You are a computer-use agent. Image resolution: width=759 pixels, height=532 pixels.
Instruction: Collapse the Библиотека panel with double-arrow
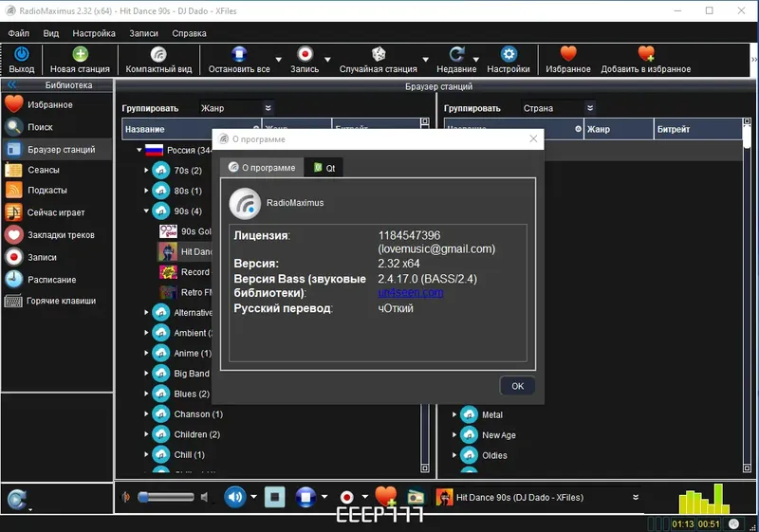pyautogui.click(x=11, y=84)
